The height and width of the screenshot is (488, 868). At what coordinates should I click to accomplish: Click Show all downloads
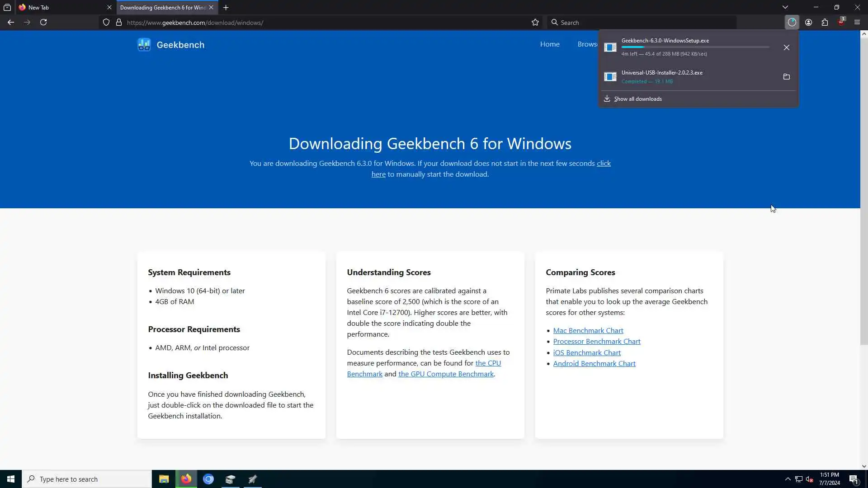coord(637,99)
